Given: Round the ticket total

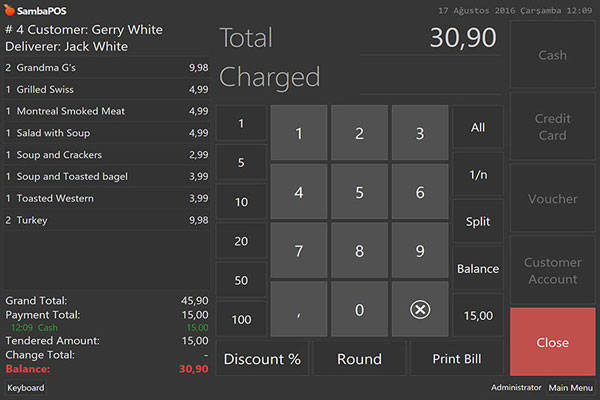Looking at the screenshot, I should tap(359, 359).
